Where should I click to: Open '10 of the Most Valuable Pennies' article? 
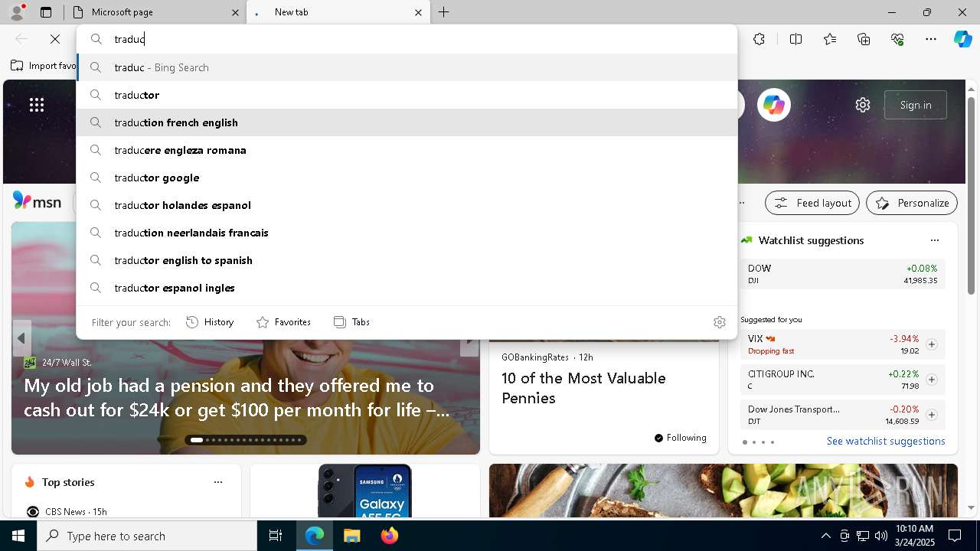click(x=583, y=388)
